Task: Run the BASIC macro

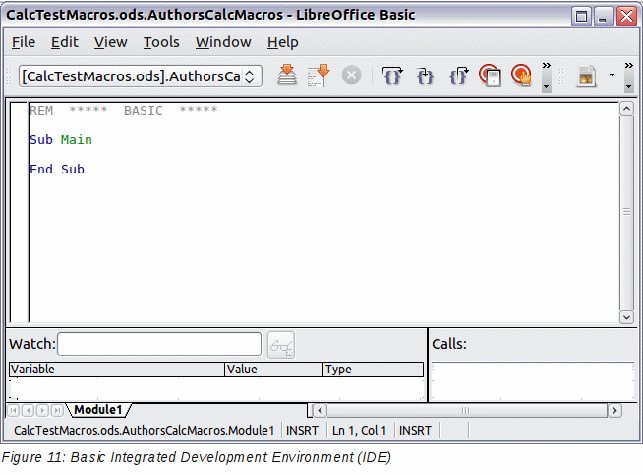Action: coord(319,75)
